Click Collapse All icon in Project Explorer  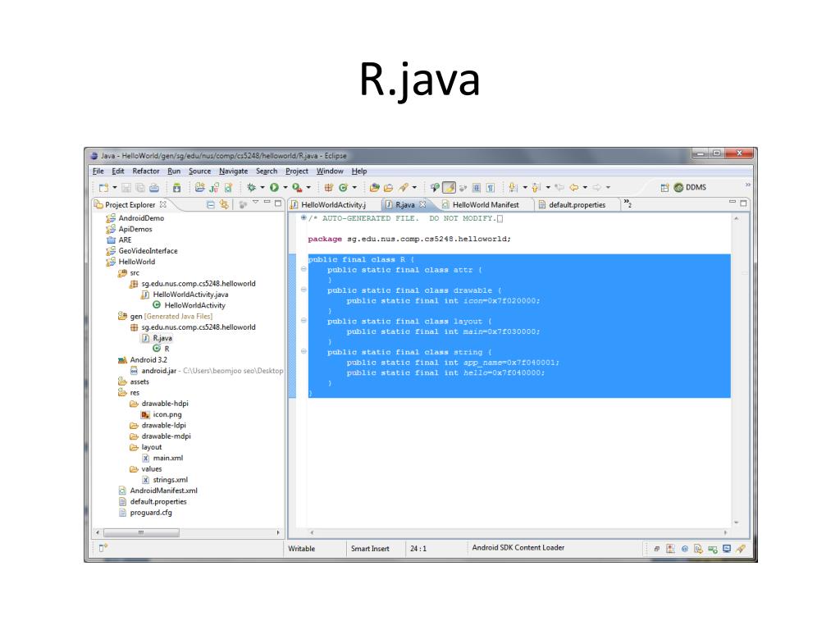[x=211, y=204]
